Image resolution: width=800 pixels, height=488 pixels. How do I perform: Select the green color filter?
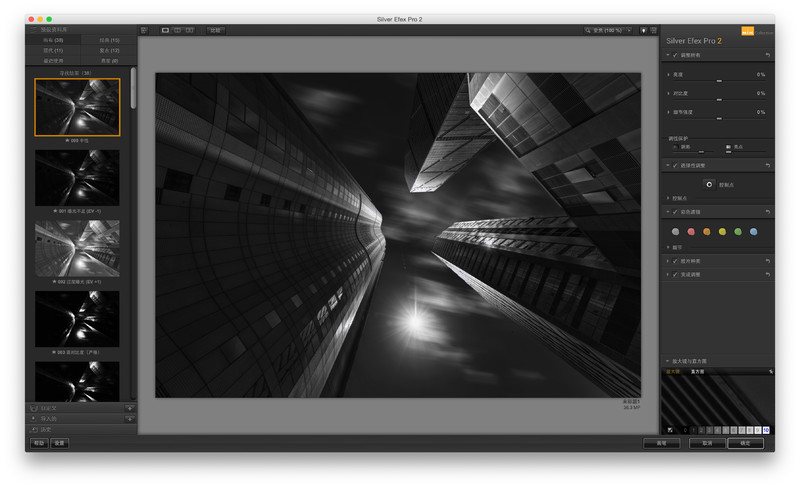coord(738,232)
